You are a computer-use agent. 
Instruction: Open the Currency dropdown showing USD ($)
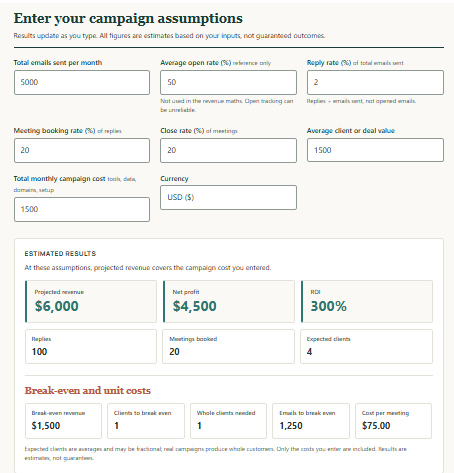tap(228, 198)
